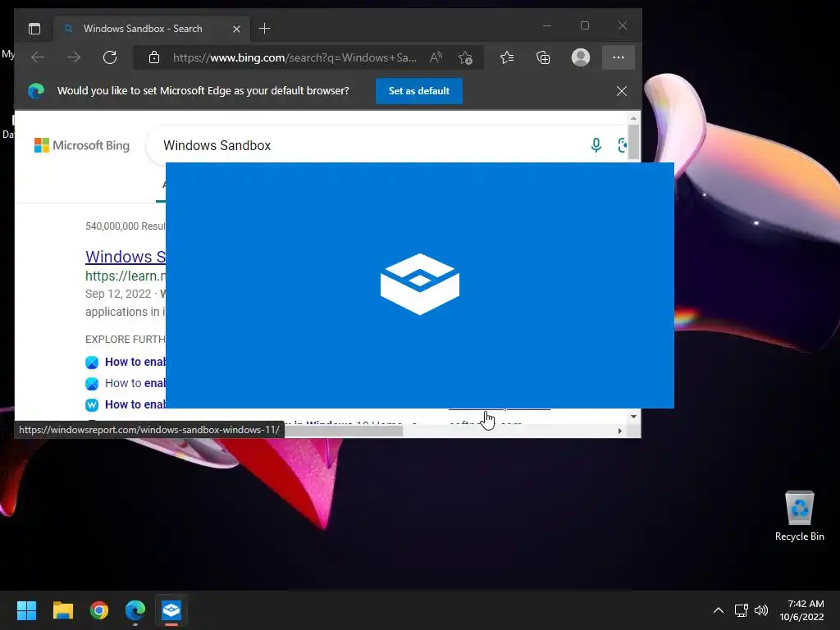The width and height of the screenshot is (840, 630).
Task: Open the Favorites list icon
Action: pyautogui.click(x=507, y=57)
